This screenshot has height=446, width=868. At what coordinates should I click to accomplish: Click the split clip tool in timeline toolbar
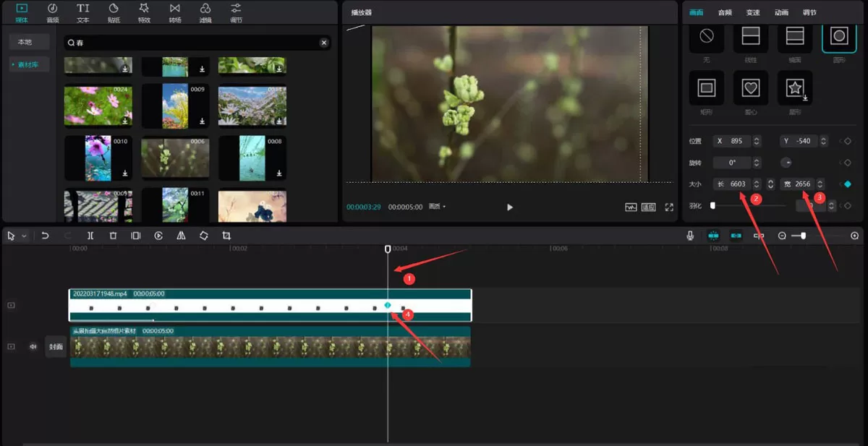90,236
